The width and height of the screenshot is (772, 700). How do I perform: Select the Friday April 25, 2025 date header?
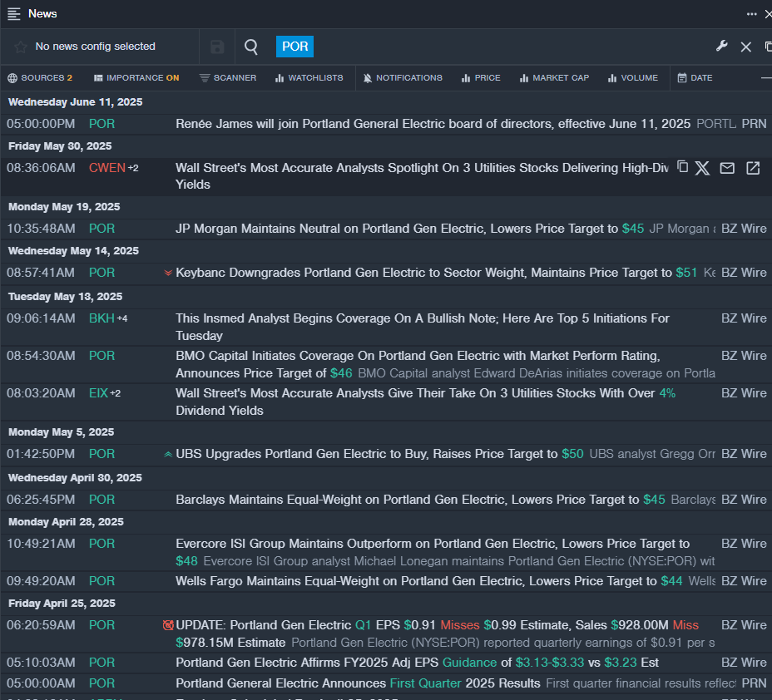(62, 604)
